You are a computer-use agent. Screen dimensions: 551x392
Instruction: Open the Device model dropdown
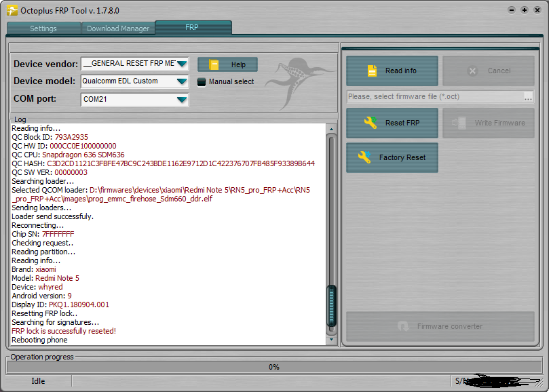tap(182, 81)
